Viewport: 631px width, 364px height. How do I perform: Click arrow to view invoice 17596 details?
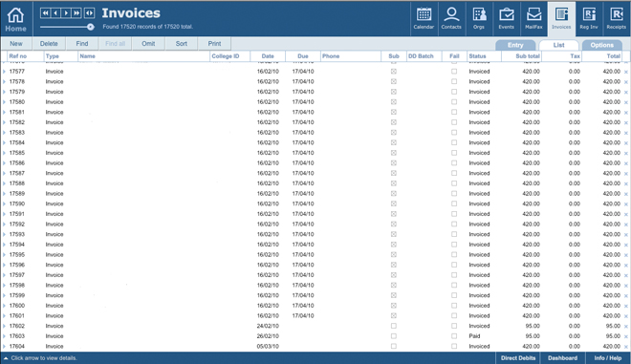pyautogui.click(x=4, y=265)
